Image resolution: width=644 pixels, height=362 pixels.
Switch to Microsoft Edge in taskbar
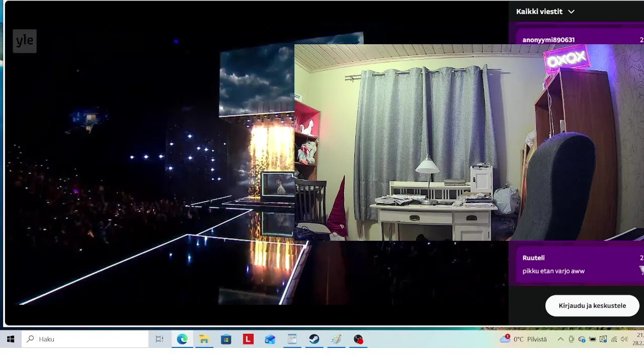click(182, 339)
